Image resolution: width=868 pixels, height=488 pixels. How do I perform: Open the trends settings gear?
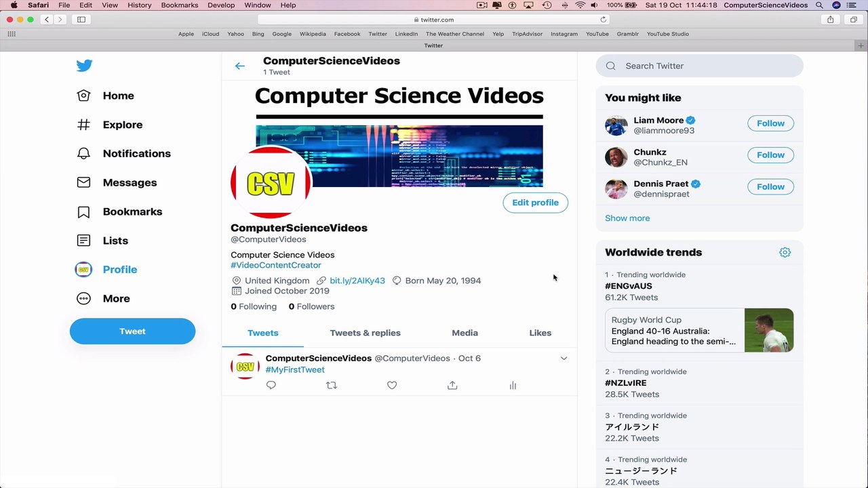pos(785,252)
